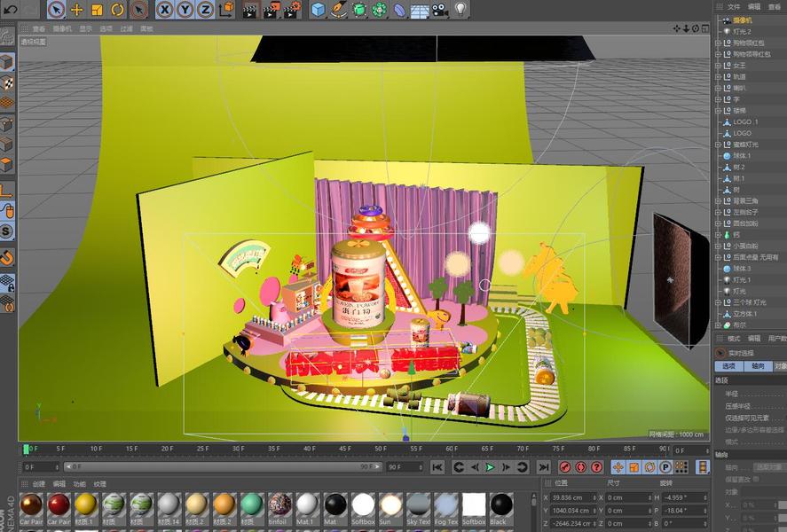Toggle the X axis lock
Screen dimensions: 787x532
click(165, 10)
